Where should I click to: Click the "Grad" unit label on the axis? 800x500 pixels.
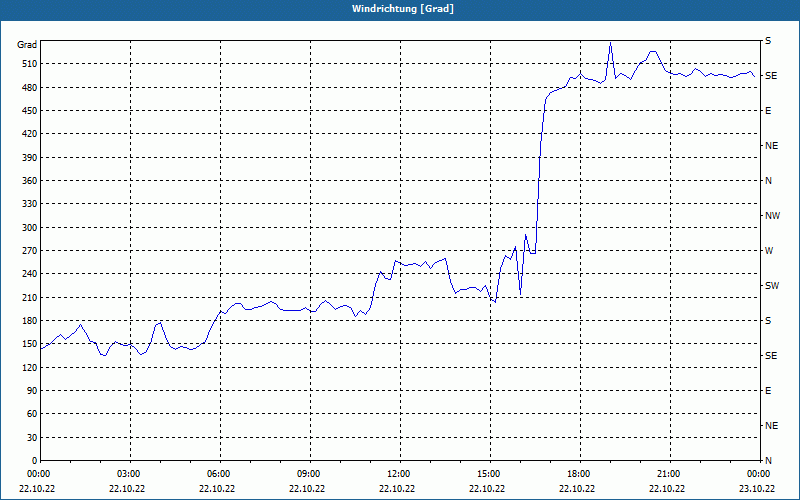pyautogui.click(x=27, y=45)
